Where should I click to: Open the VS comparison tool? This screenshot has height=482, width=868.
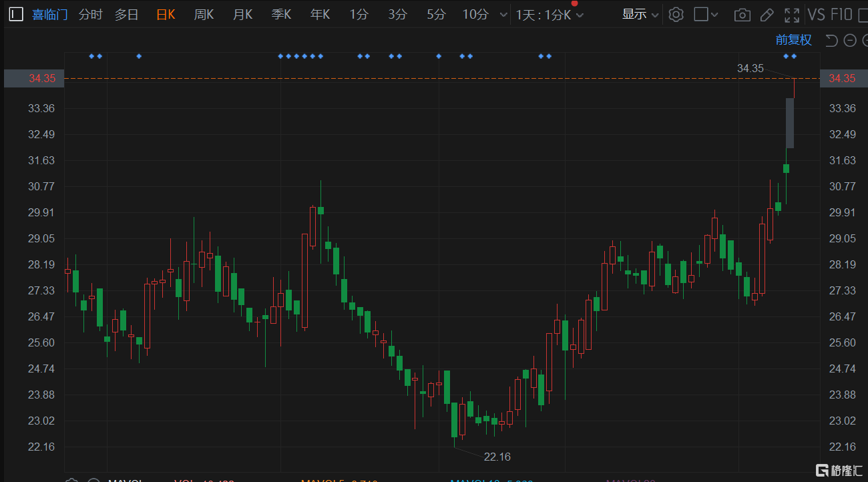817,14
